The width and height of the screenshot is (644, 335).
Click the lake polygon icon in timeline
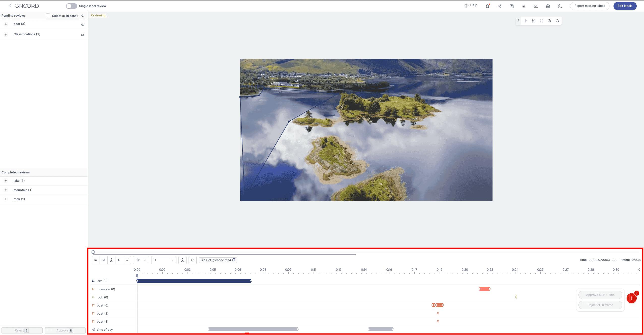(x=93, y=281)
